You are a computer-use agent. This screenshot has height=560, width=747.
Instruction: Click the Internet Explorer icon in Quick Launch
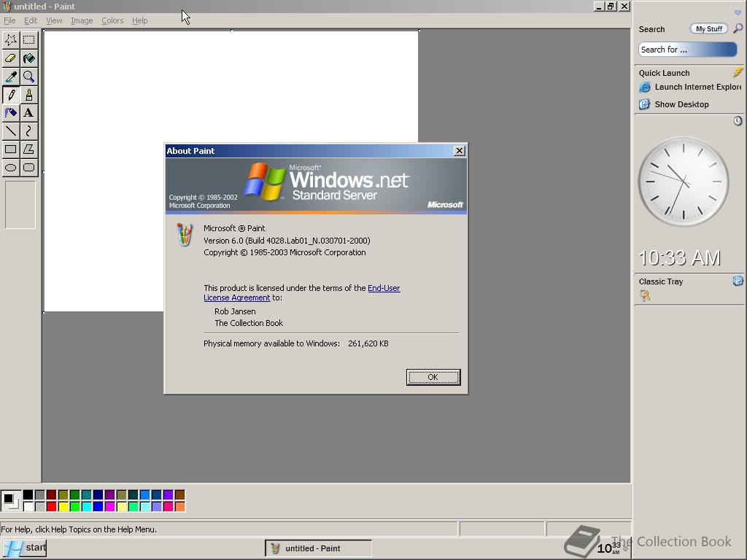coord(645,87)
